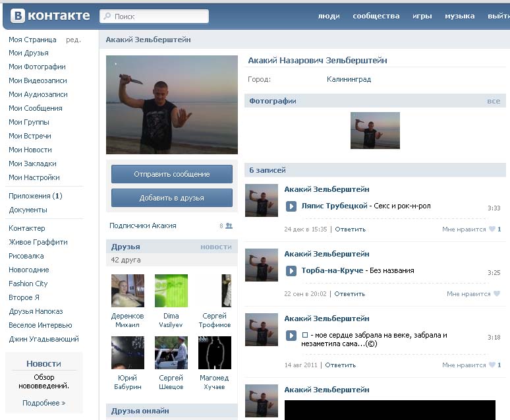This screenshot has height=420, width=510.
Task: Open Мои Аудиозаписи
Action: [38, 94]
